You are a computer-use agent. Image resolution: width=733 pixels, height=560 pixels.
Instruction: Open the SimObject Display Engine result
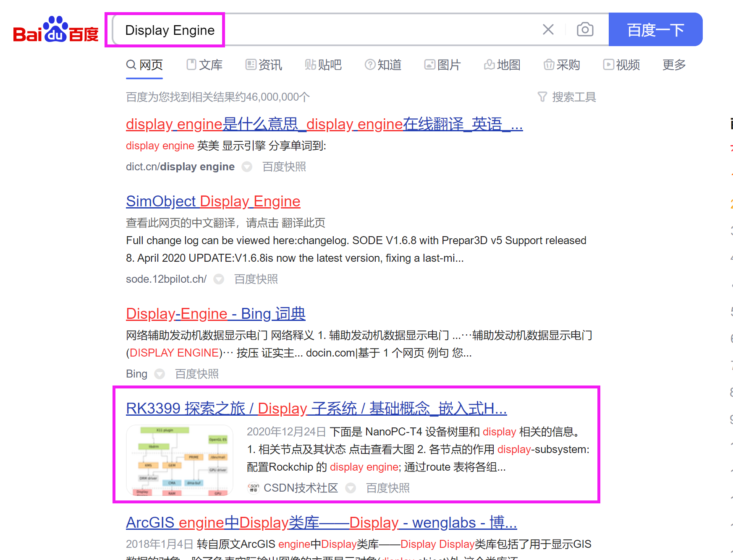click(213, 201)
